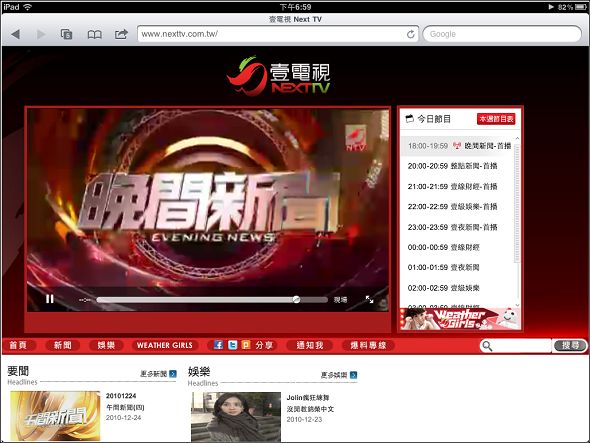
Task: Open the weekly schedule red button
Action: (496, 119)
